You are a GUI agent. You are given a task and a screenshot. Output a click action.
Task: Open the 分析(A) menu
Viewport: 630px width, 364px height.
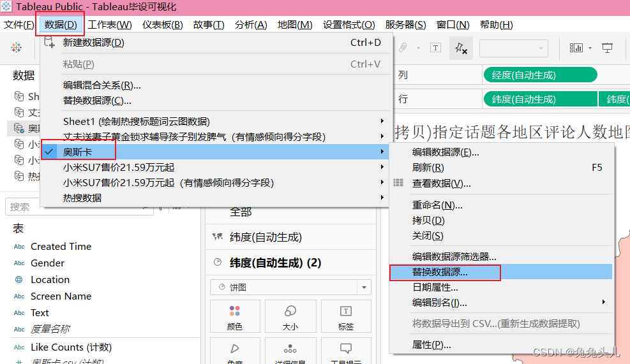[251, 25]
